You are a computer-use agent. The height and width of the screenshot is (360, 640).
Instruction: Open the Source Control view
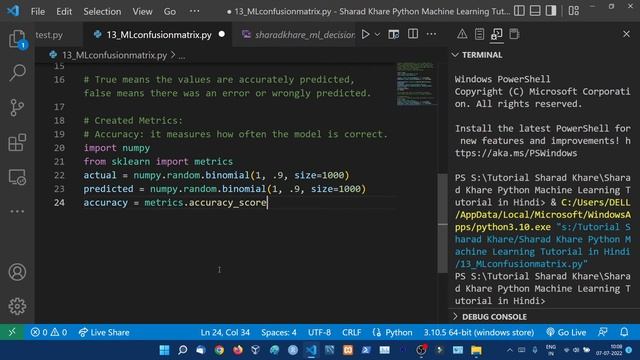pyautogui.click(x=17, y=108)
